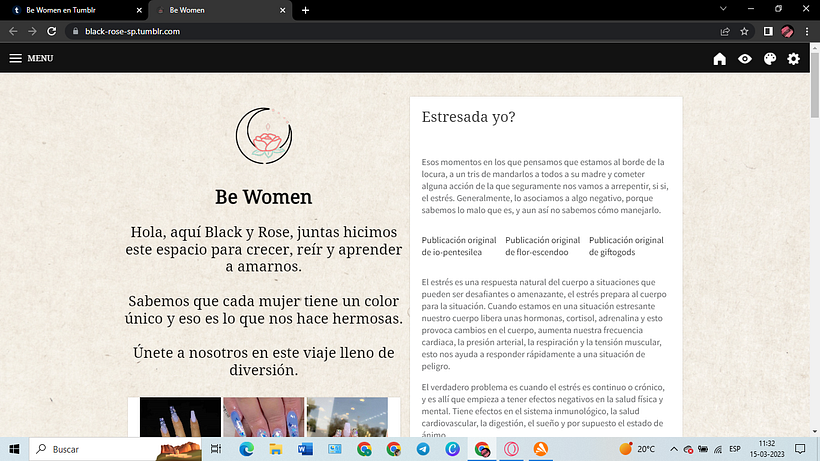Go back in browser history
The height and width of the screenshot is (461, 820).
tap(13, 31)
